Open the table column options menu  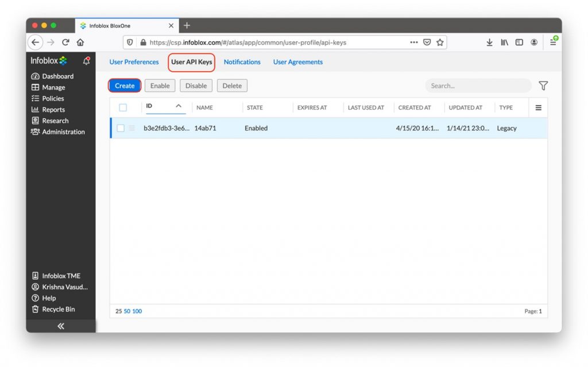538,107
